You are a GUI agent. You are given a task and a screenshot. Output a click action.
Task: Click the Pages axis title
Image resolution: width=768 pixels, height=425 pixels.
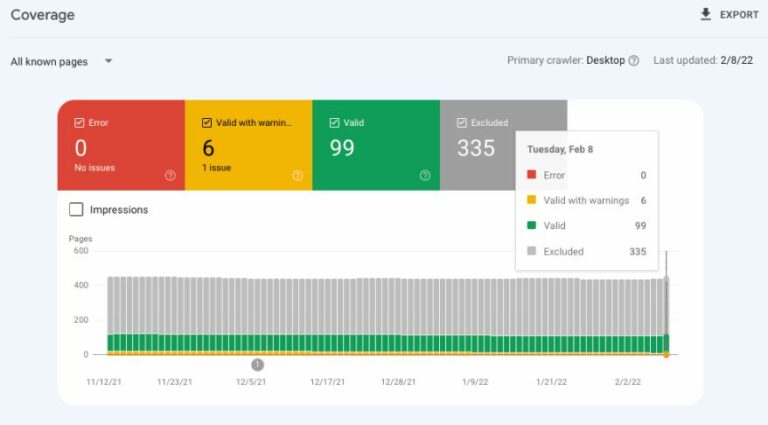[x=80, y=239]
